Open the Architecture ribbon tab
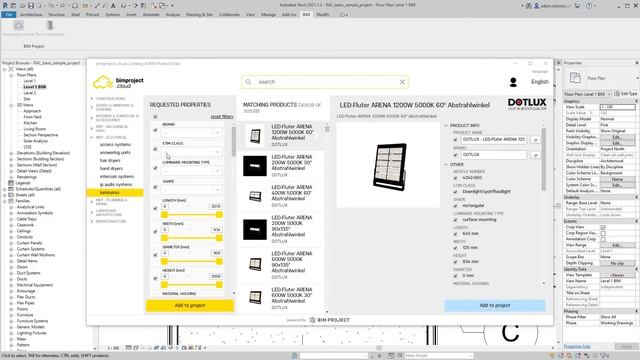The image size is (640, 360). (31, 14)
